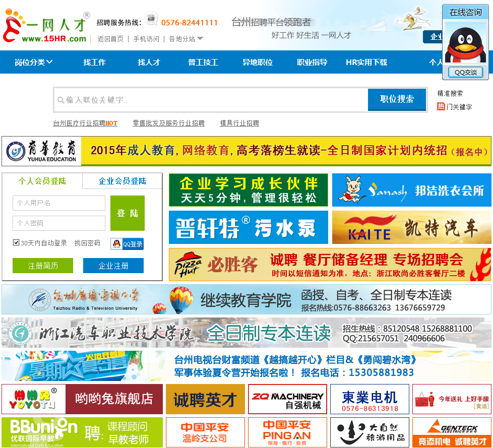Focus the job keyword search field

click(x=211, y=100)
